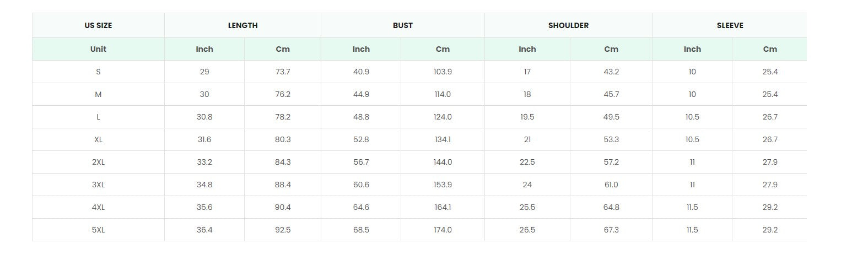Image resolution: width=868 pixels, height=265 pixels.
Task: Select the 174.0 cm bust value
Action: (x=443, y=230)
